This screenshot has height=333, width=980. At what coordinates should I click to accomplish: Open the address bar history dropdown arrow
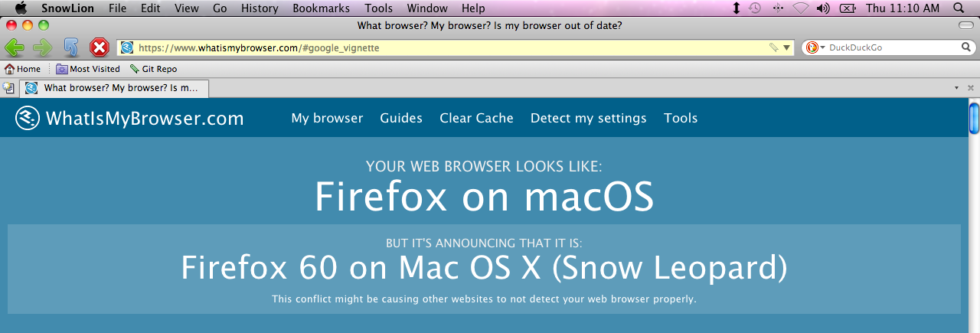point(786,47)
